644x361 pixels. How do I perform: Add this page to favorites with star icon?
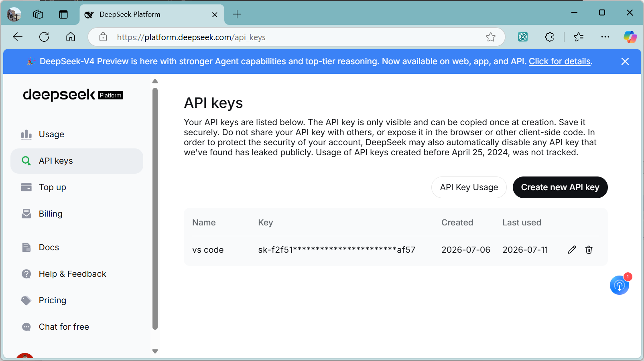[491, 37]
